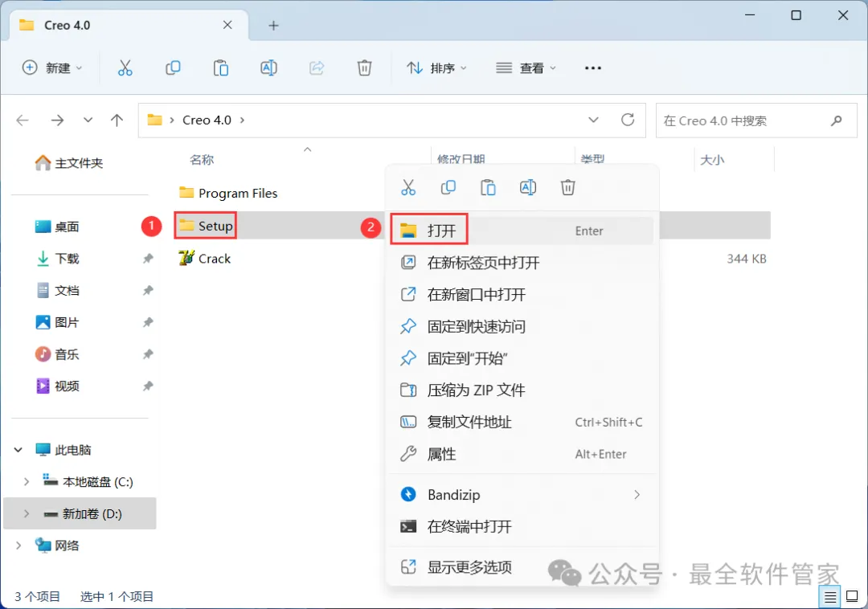Image resolution: width=868 pixels, height=609 pixels.
Task: Refresh the Creo 4.0 folder view
Action: [x=627, y=120]
